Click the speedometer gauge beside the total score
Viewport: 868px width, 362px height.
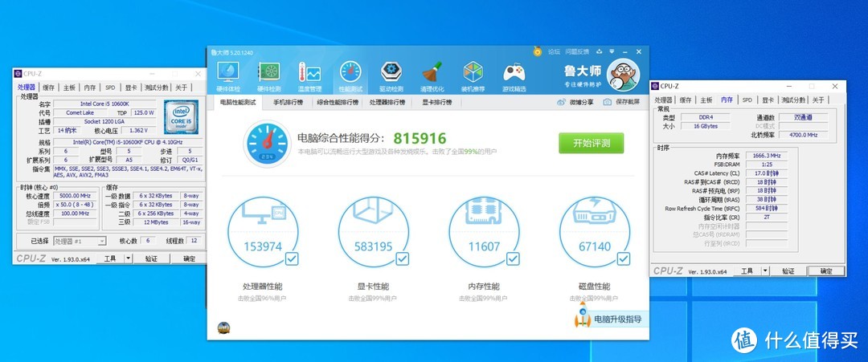coord(268,143)
